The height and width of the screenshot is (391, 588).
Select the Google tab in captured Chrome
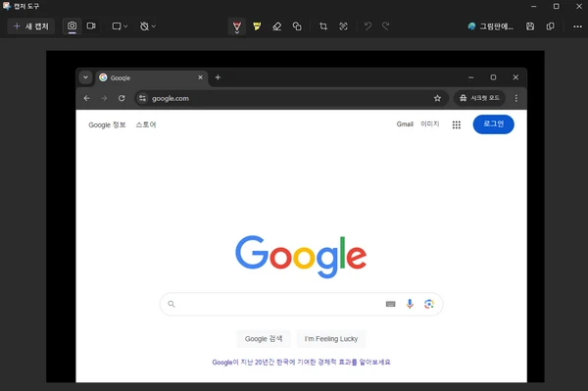click(x=152, y=77)
